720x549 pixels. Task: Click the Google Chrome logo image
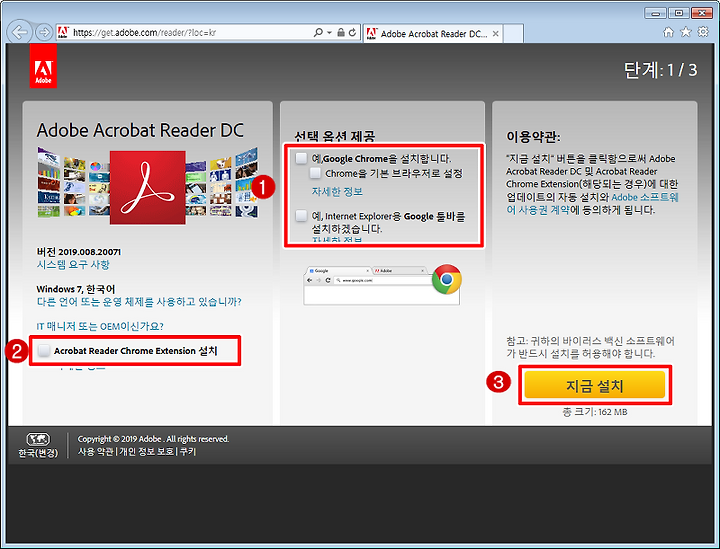(x=446, y=279)
